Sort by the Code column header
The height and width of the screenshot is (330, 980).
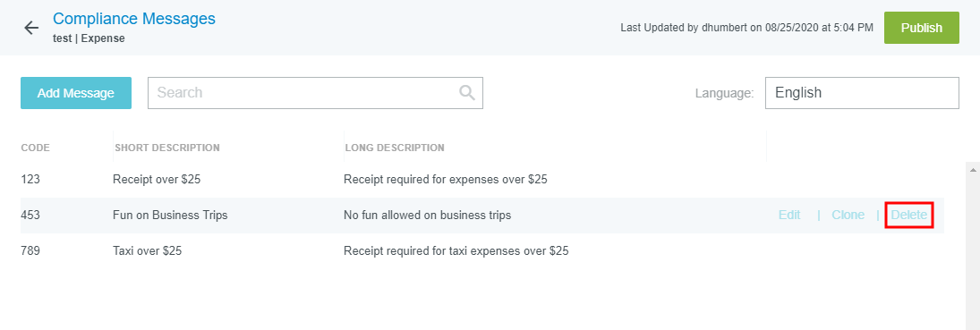(x=36, y=148)
